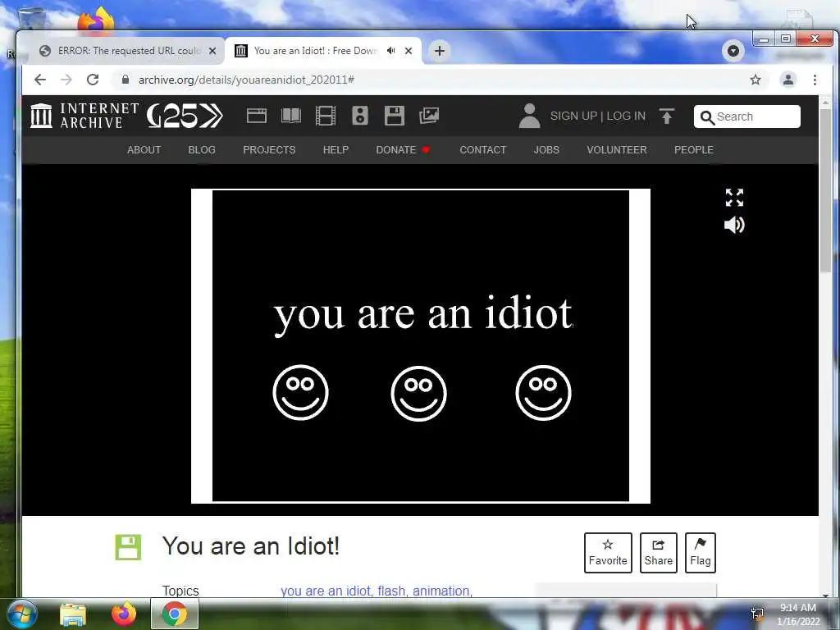Image resolution: width=840 pixels, height=630 pixels.
Task: Click the middle smiley face in animation
Action: (419, 394)
